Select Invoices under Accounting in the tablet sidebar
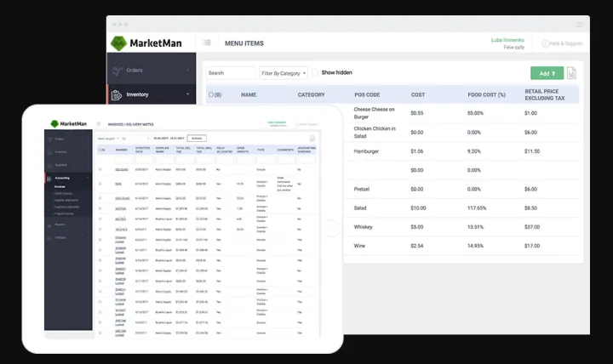Image resolution: width=613 pixels, height=364 pixels. (x=60, y=187)
